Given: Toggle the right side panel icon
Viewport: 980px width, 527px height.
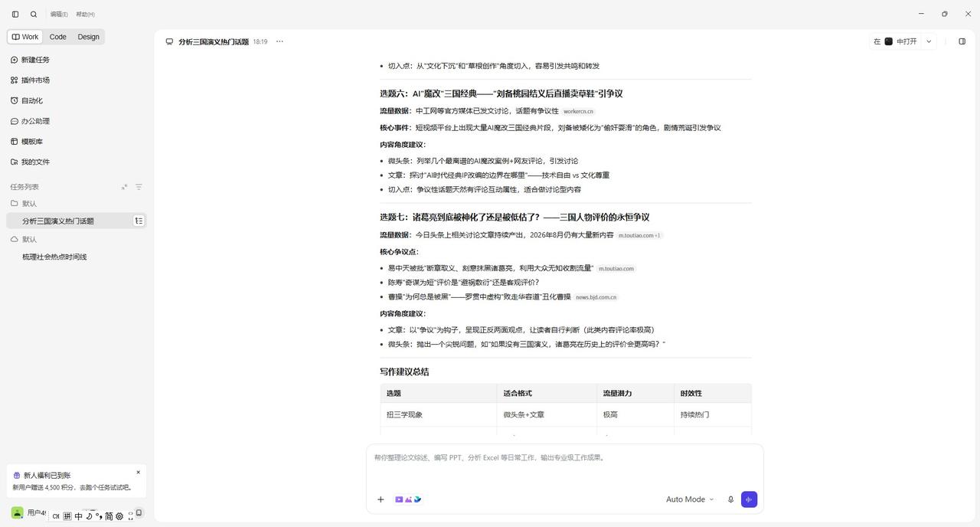Looking at the screenshot, I should [x=962, y=41].
